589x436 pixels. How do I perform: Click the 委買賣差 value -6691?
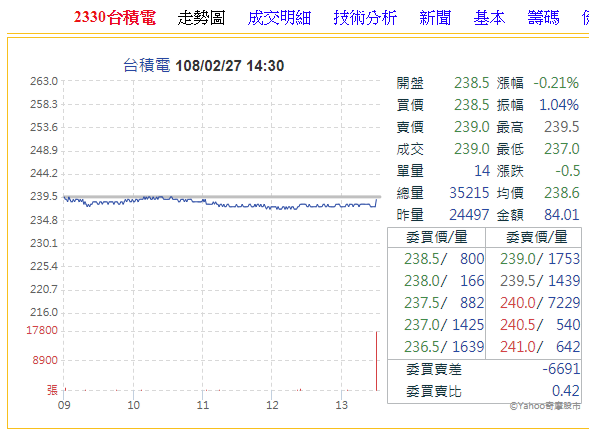(561, 369)
